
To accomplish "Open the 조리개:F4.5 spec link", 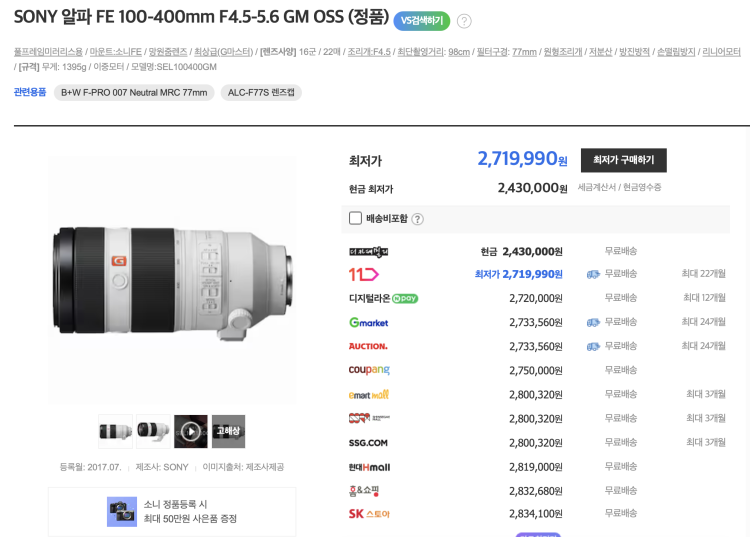I will click(369, 52).
